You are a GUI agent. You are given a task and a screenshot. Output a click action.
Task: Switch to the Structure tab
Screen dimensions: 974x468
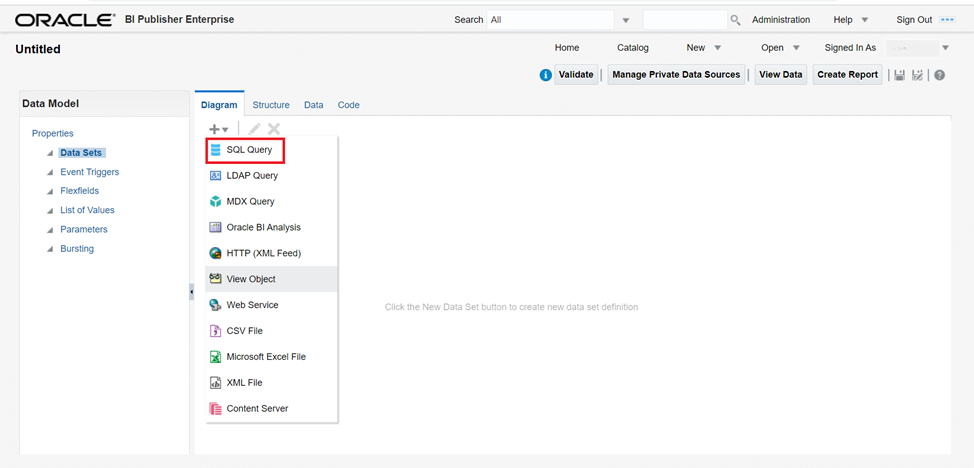pos(271,105)
